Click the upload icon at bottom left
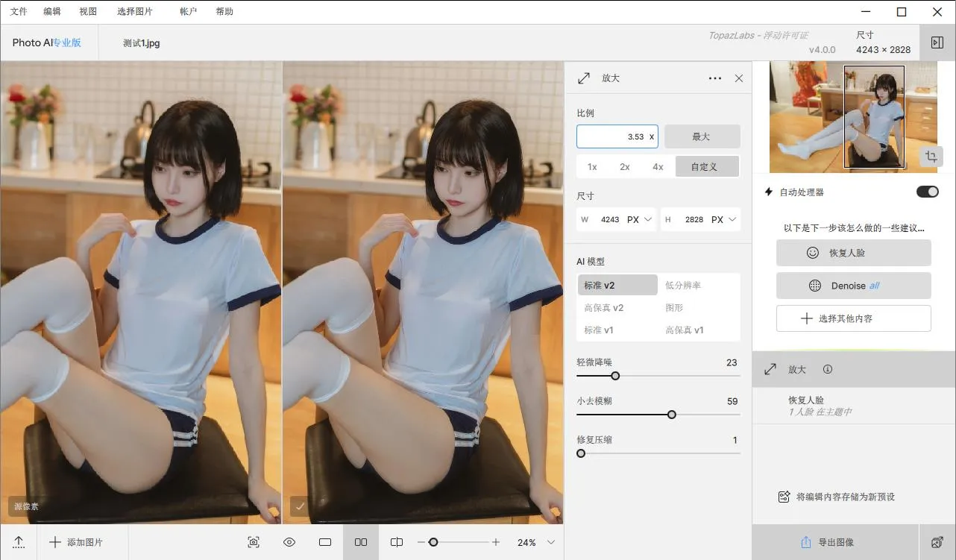 point(19,542)
